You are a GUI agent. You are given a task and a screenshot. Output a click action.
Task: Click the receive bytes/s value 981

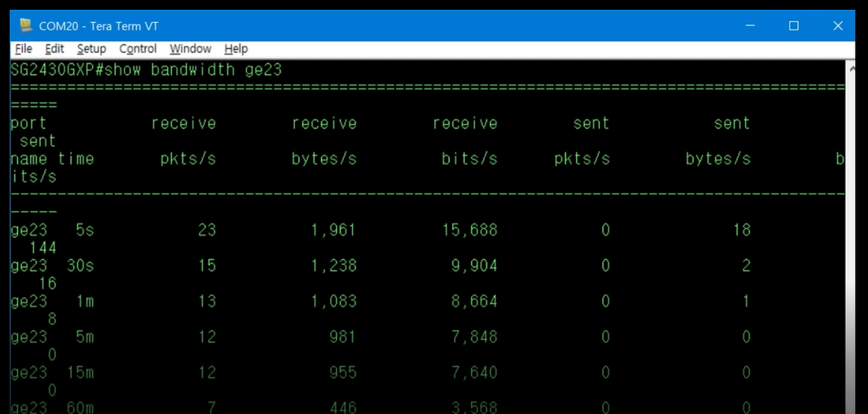pos(342,337)
